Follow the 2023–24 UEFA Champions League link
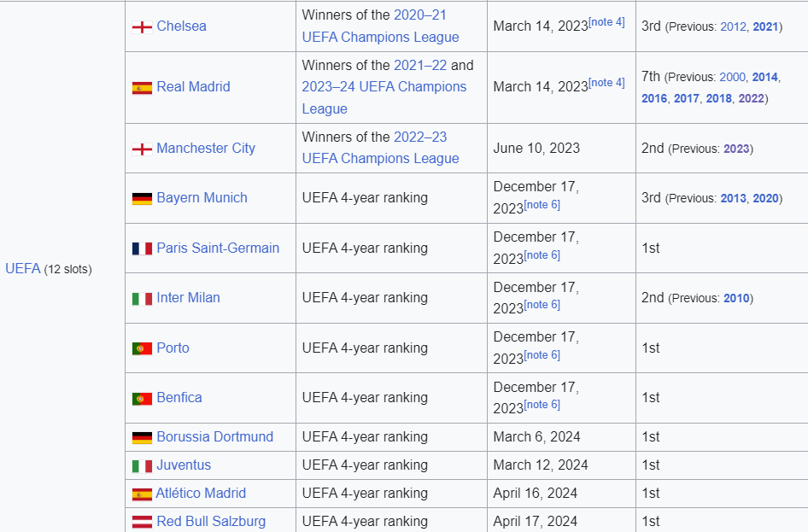 (384, 97)
